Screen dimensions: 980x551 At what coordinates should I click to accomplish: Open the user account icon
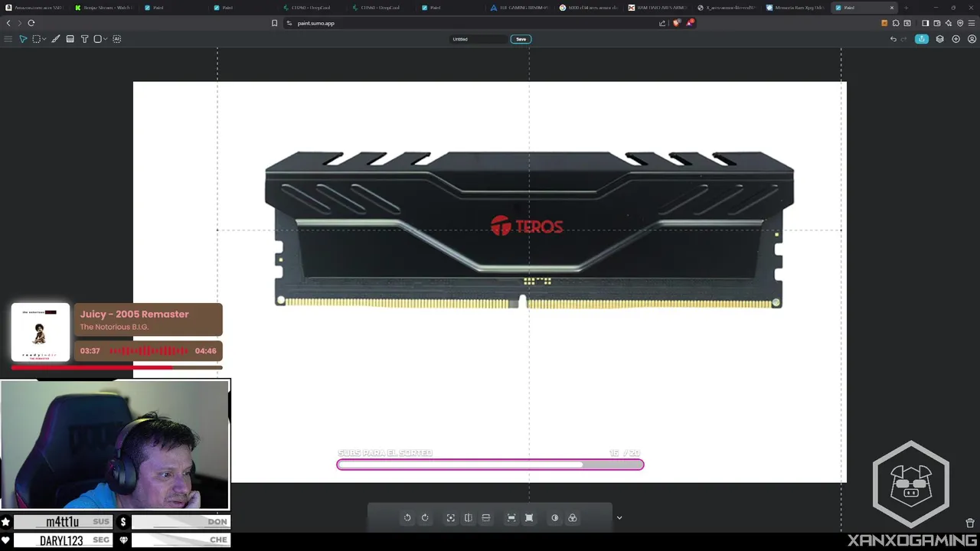click(972, 39)
